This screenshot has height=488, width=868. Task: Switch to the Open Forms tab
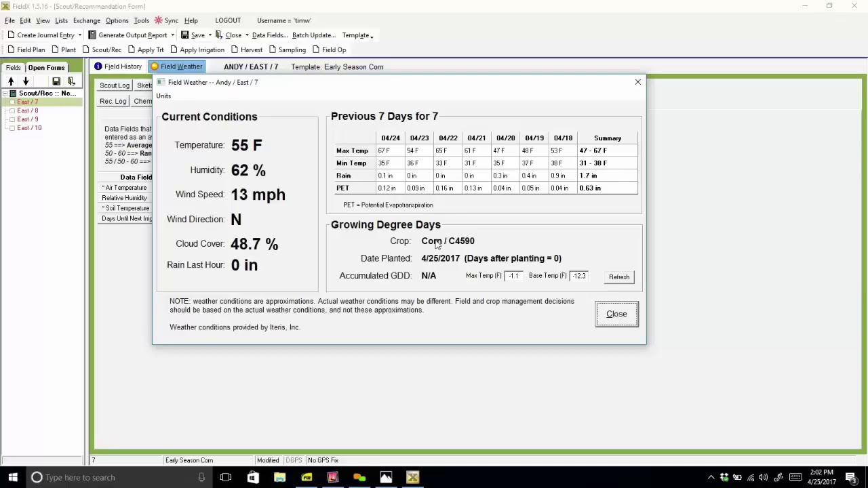point(46,67)
